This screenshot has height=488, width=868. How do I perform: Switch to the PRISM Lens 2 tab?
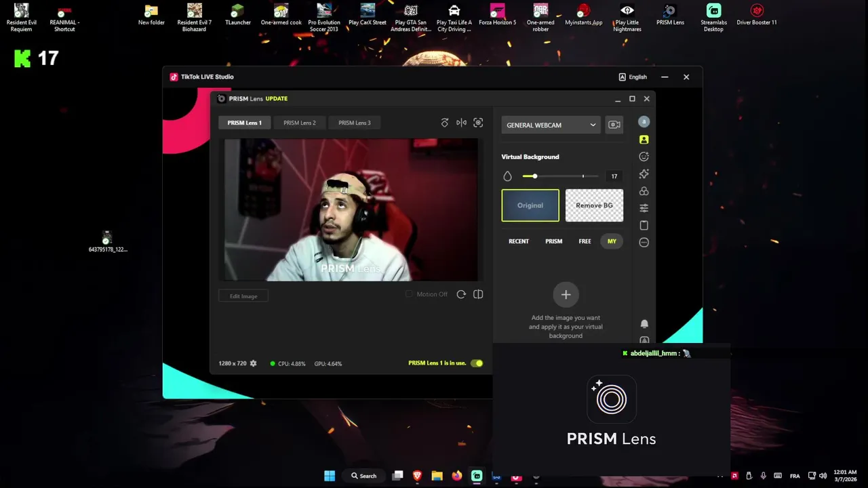299,123
